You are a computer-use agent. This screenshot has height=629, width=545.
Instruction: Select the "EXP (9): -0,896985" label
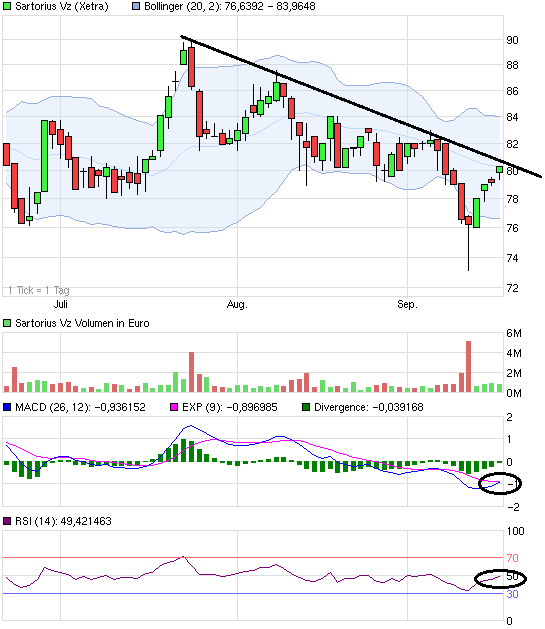click(229, 407)
